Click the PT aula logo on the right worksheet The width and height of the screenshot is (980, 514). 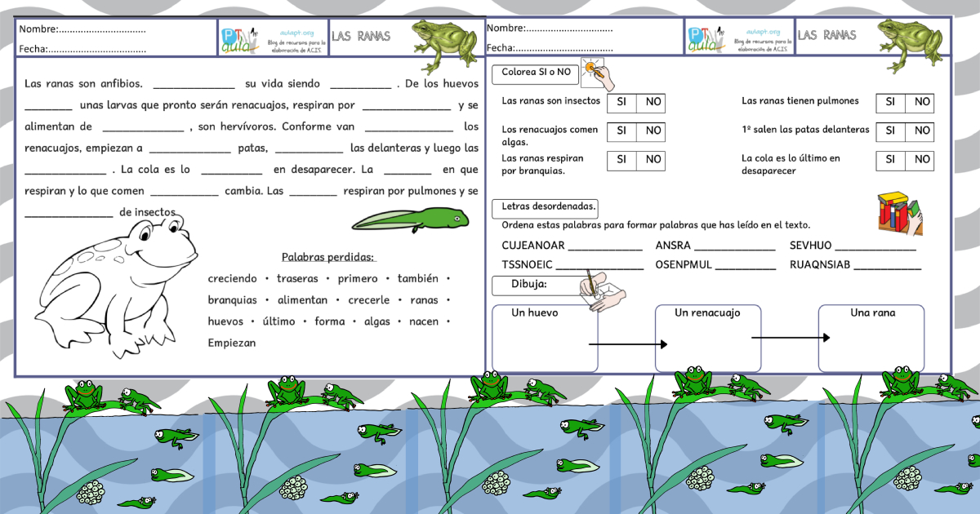(707, 38)
